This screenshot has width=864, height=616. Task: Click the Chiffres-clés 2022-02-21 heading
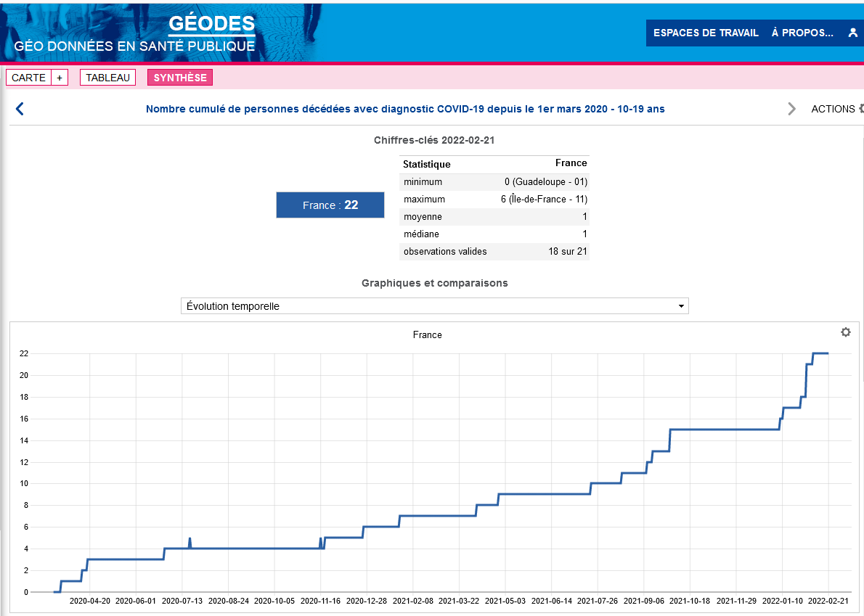coord(434,140)
